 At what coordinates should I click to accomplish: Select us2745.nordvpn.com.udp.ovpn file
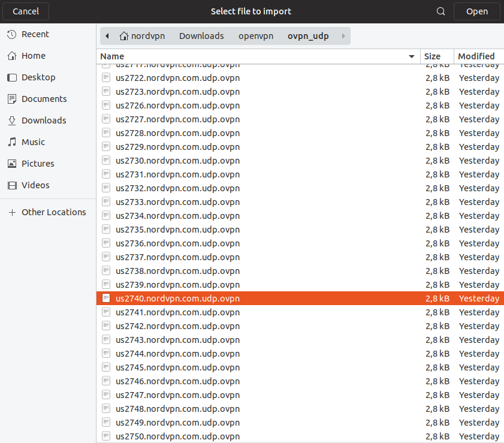click(177, 367)
